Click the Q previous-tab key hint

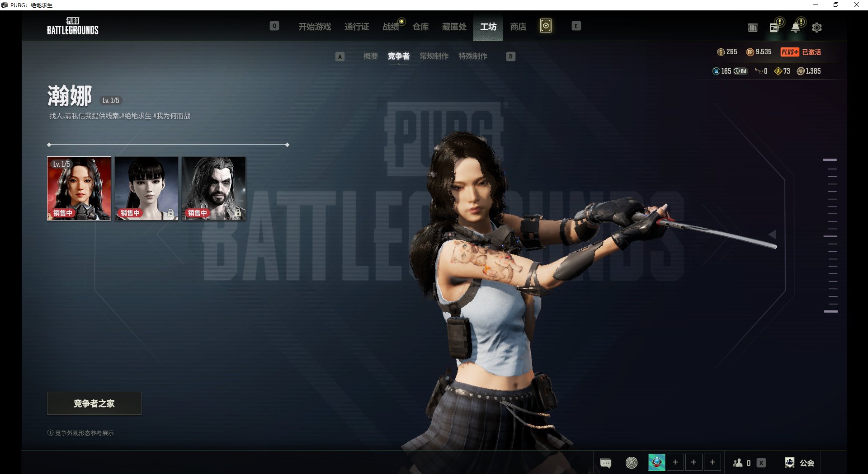pyautogui.click(x=274, y=26)
